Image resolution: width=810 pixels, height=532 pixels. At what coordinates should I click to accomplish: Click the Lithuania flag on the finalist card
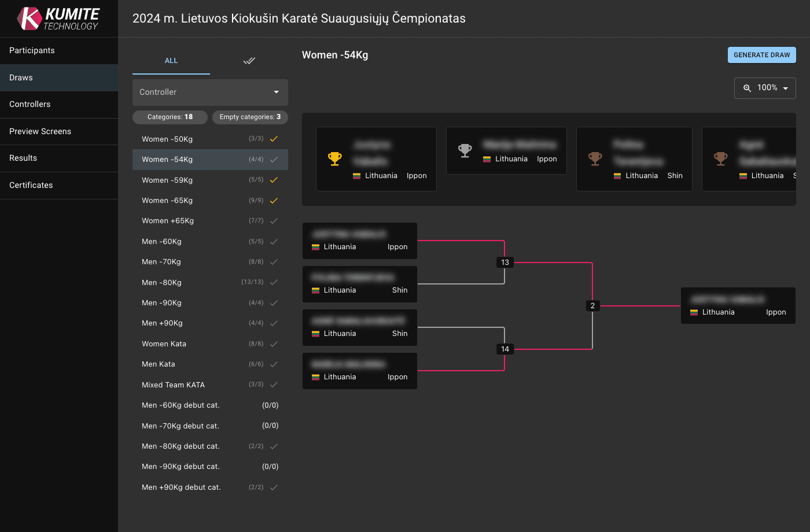694,312
